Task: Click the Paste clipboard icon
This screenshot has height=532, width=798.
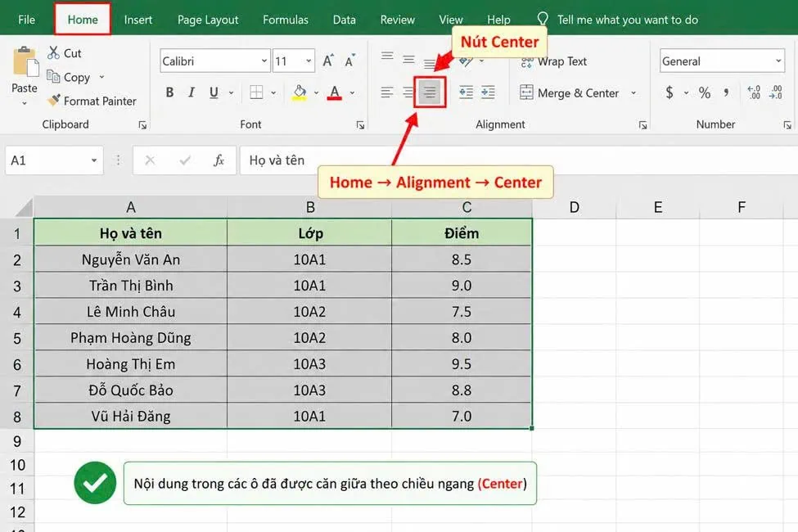Action: 25,62
